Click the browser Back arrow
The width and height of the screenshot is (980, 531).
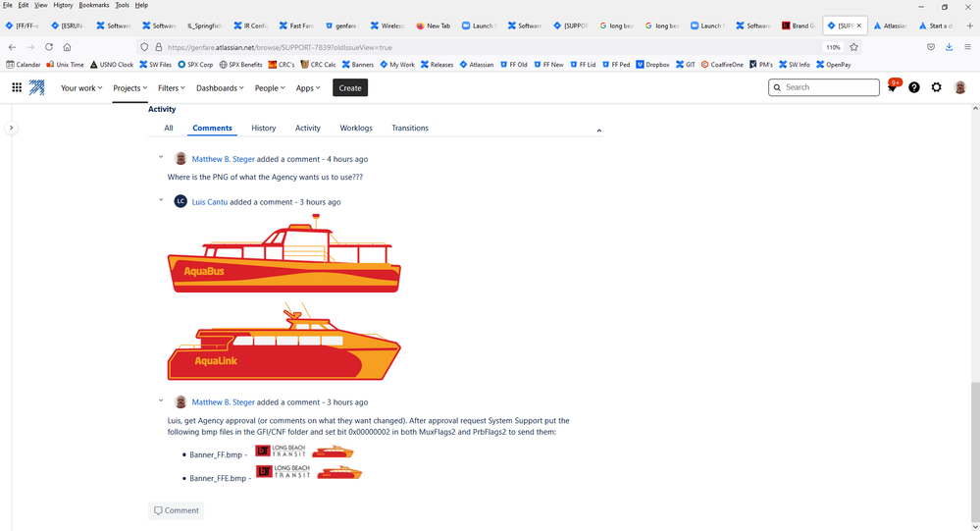[x=13, y=47]
